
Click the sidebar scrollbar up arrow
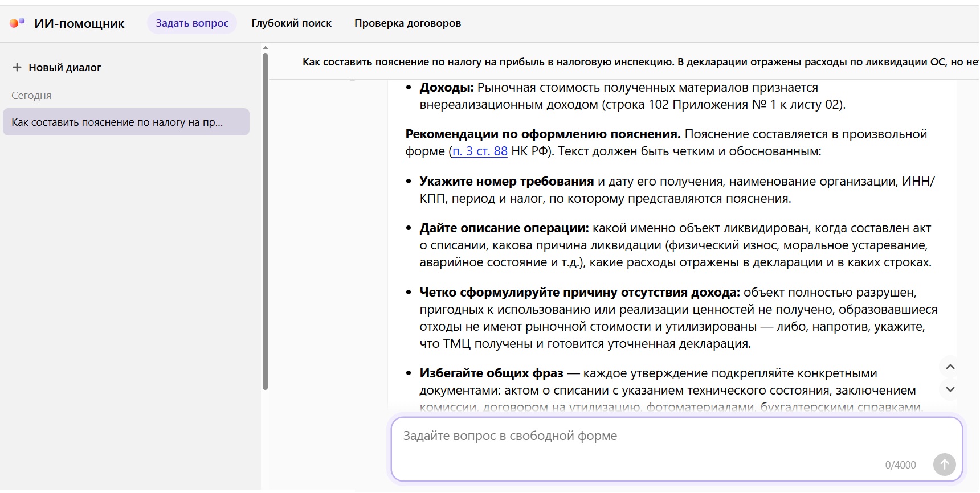(265, 48)
